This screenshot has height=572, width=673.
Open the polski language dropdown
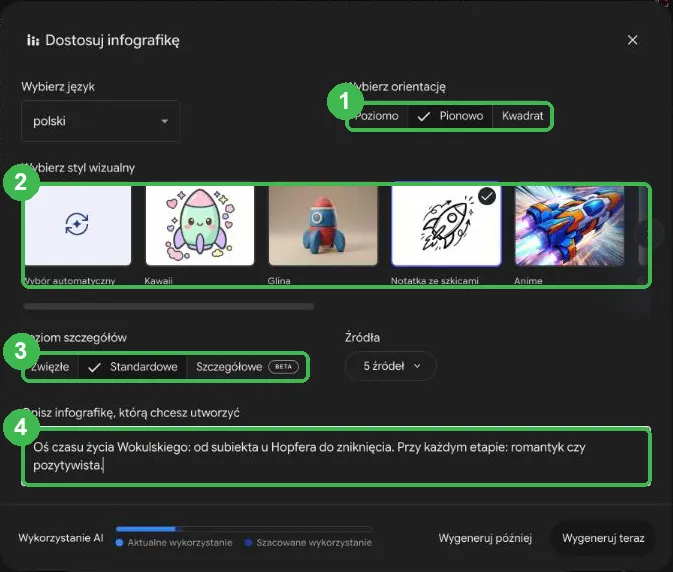100,121
